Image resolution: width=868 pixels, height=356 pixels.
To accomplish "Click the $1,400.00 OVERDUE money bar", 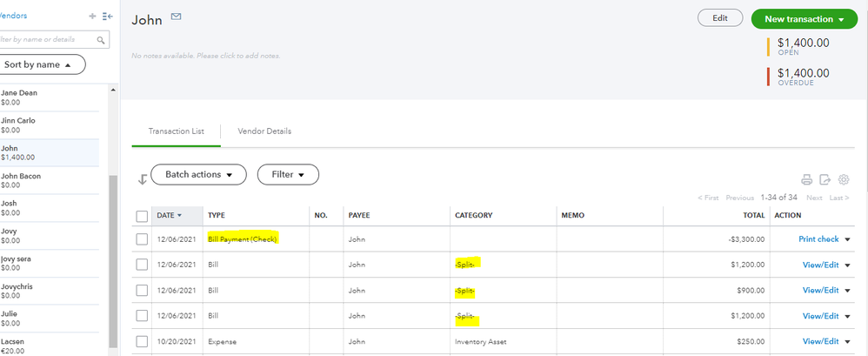I will [798, 77].
